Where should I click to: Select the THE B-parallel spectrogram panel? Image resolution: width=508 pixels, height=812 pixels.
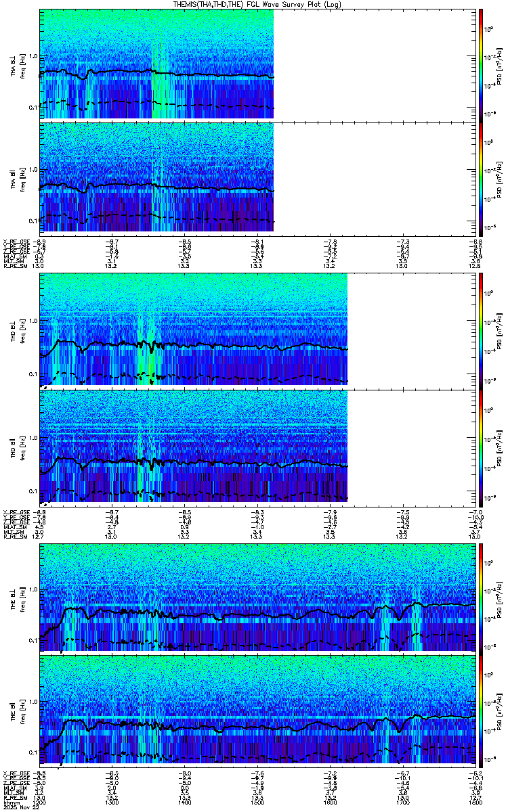[x=257, y=710]
